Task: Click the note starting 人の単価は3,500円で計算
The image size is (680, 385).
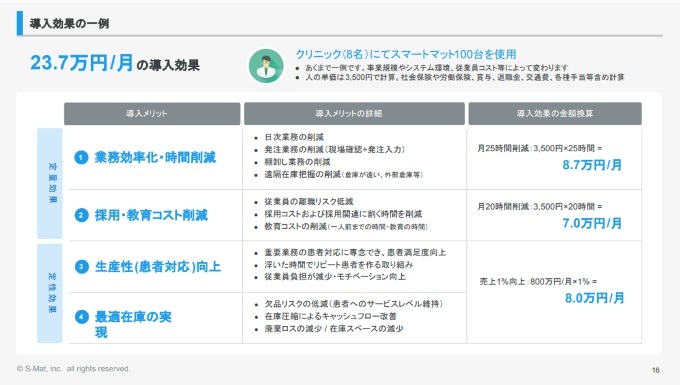Action: [x=464, y=77]
